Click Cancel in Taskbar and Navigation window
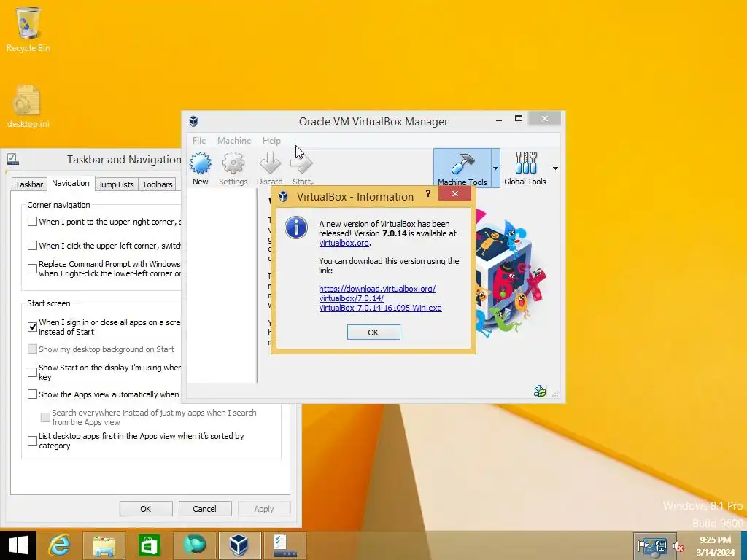Screen dimensions: 747x560 click(204, 508)
